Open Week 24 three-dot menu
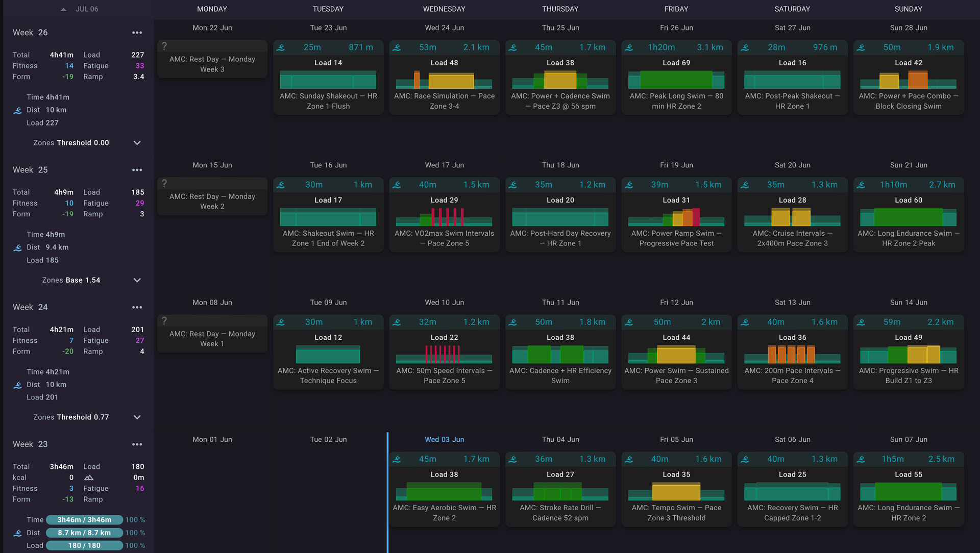 click(137, 307)
